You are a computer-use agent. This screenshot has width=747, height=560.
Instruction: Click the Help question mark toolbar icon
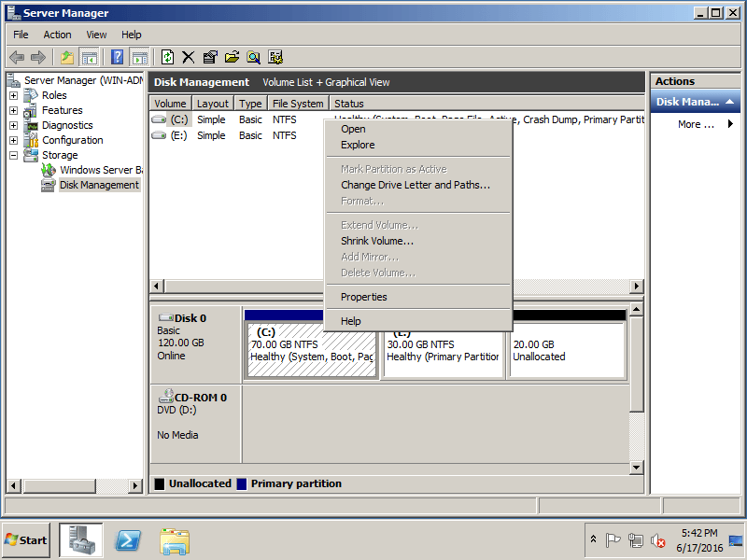(118, 58)
